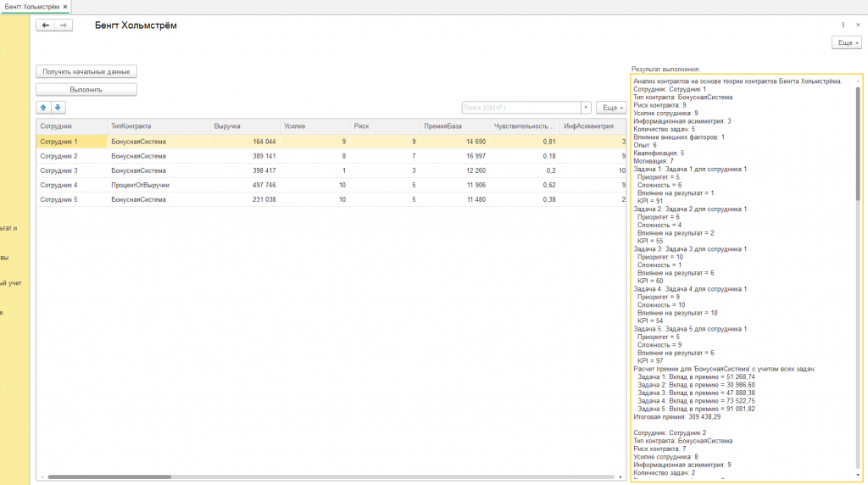Click ПремияБаза cell 14 690

pyautogui.click(x=454, y=142)
